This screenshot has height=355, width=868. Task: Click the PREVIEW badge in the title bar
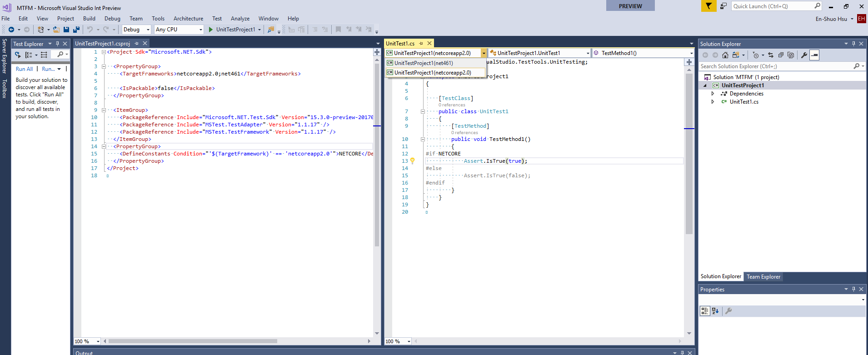(x=630, y=6)
